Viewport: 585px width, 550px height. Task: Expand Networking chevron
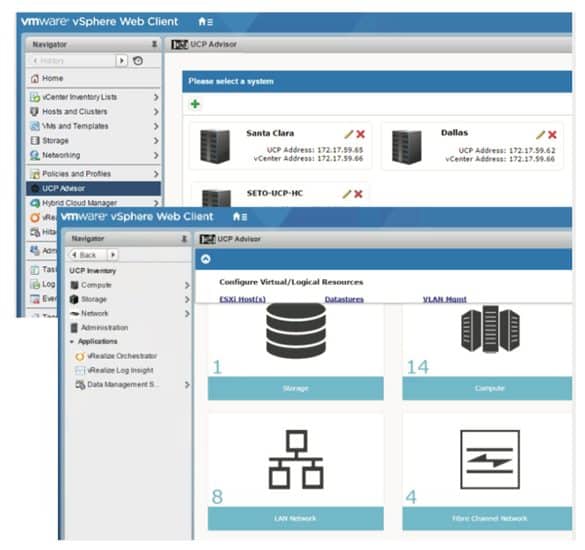coord(156,155)
